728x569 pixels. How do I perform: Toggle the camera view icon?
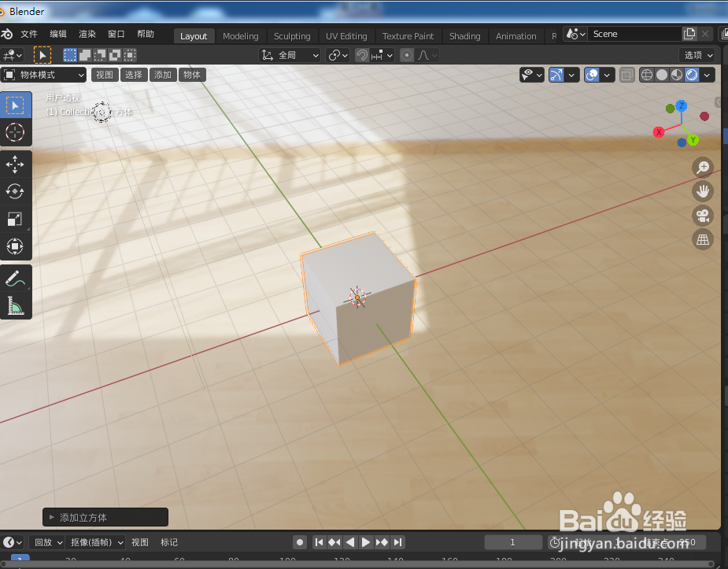tap(703, 216)
